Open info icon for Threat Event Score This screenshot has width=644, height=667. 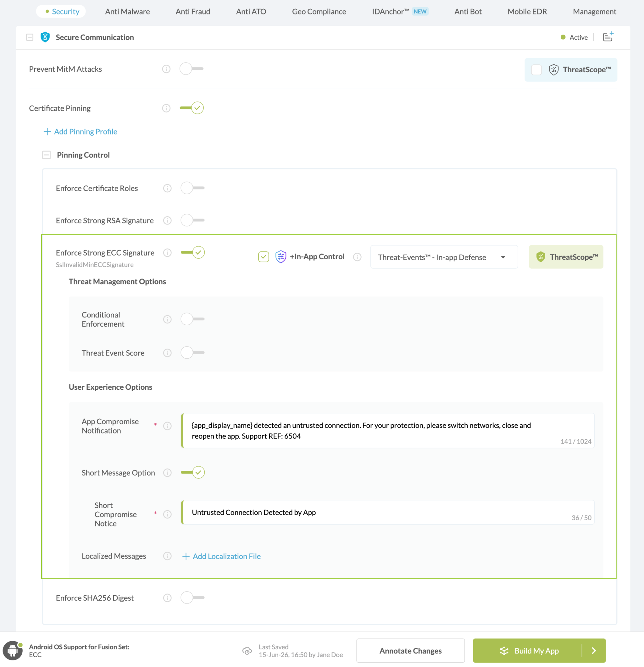tap(167, 353)
